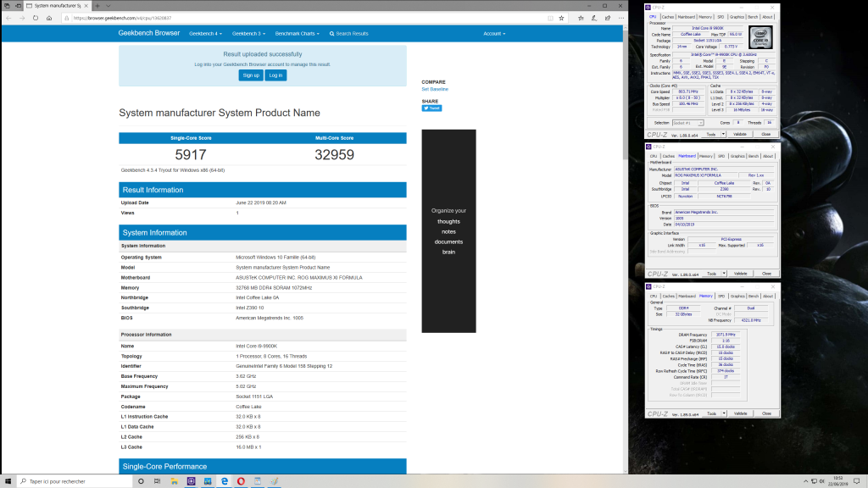Image resolution: width=868 pixels, height=488 pixels.
Task: Open the Windows Start menu
Action: pyautogui.click(x=8, y=481)
